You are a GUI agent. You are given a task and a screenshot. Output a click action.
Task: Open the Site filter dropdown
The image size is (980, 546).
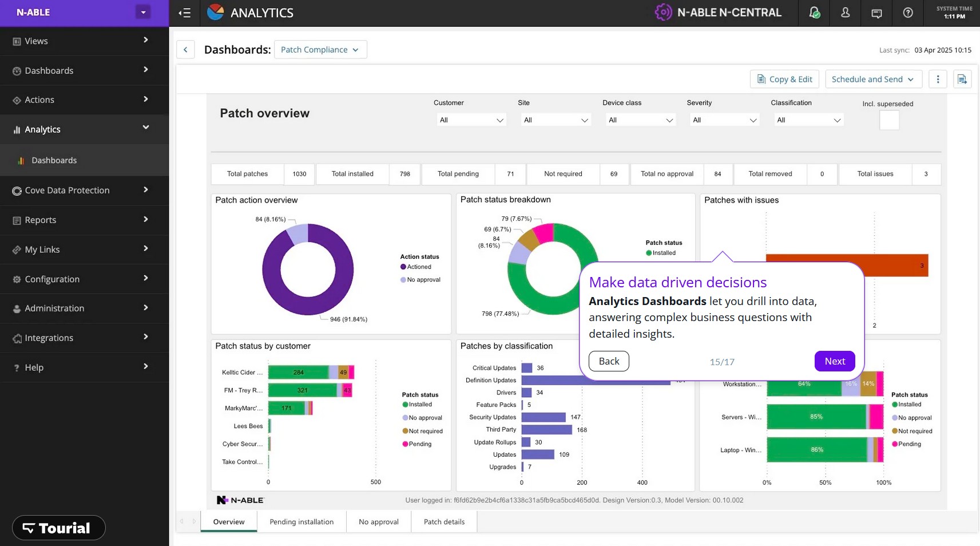pos(555,120)
